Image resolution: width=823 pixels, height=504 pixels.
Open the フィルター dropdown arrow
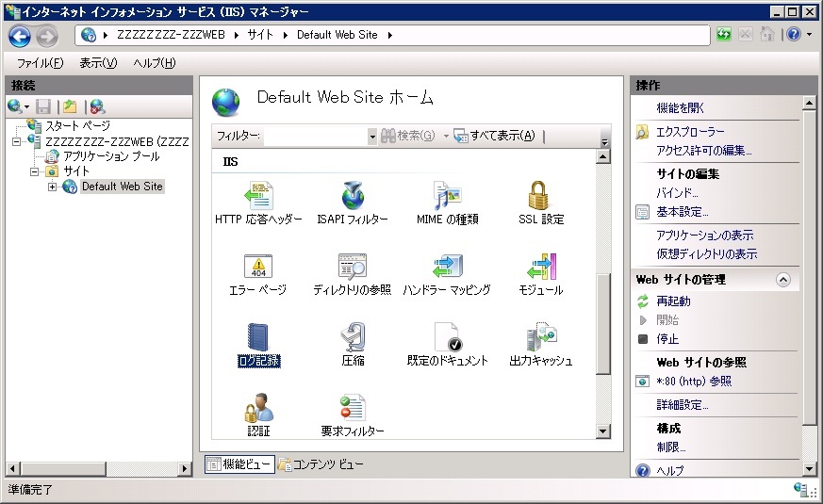(372, 137)
